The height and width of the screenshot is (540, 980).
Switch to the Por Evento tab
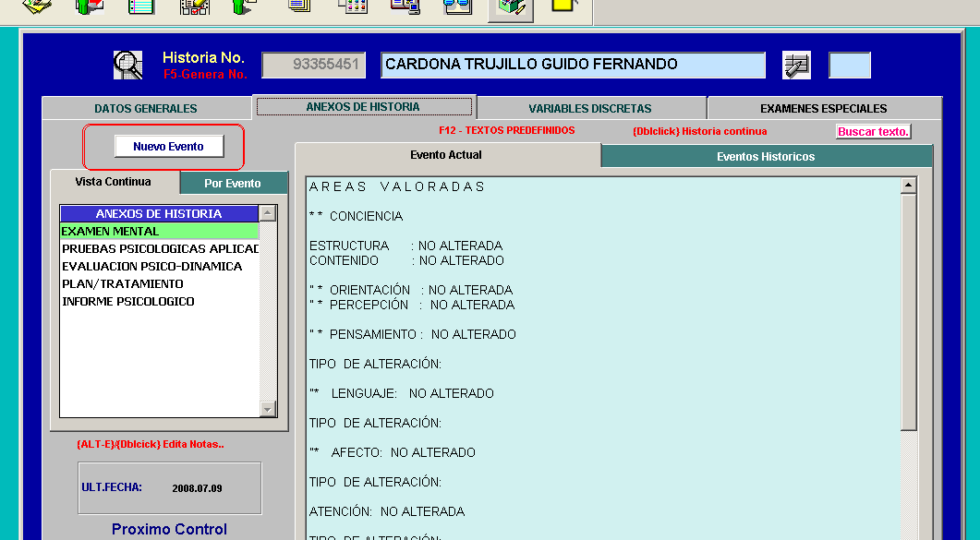(233, 184)
